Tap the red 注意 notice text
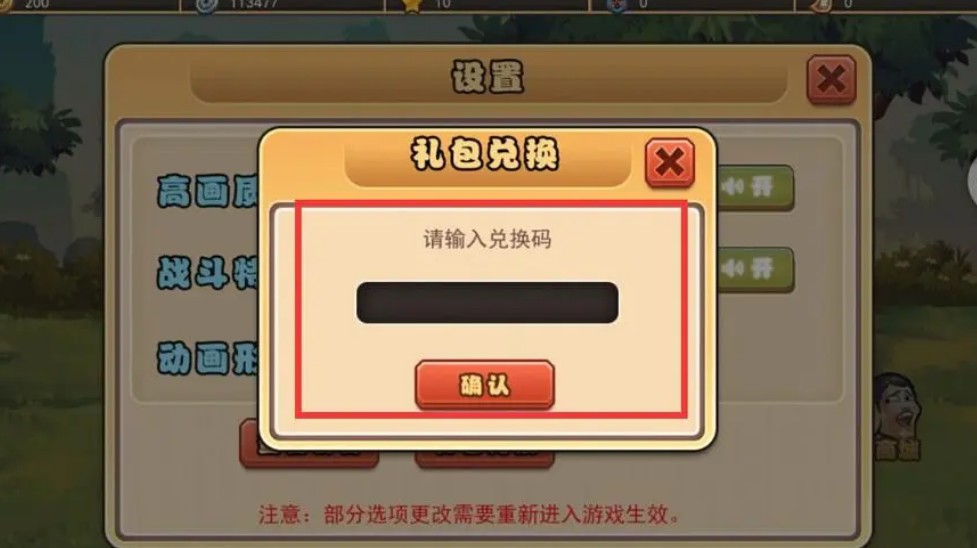 coord(470,514)
